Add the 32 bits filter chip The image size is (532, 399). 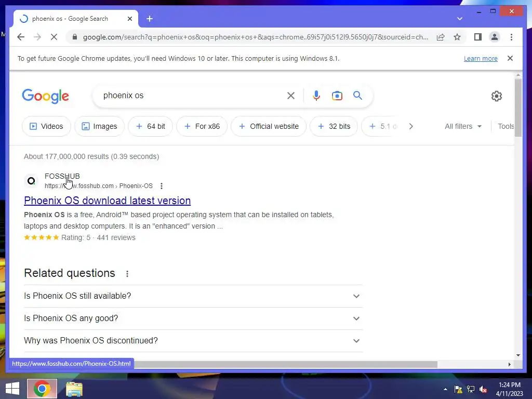point(334,126)
